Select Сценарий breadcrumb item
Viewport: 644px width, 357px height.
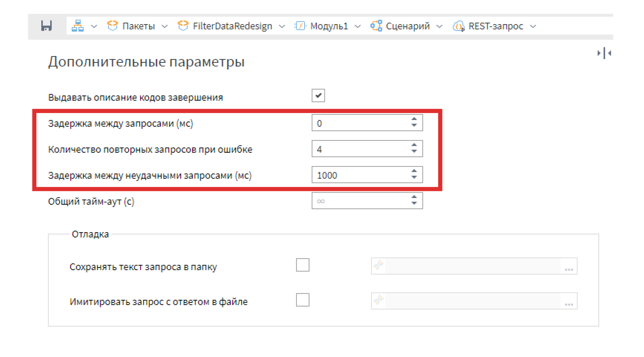tap(407, 26)
